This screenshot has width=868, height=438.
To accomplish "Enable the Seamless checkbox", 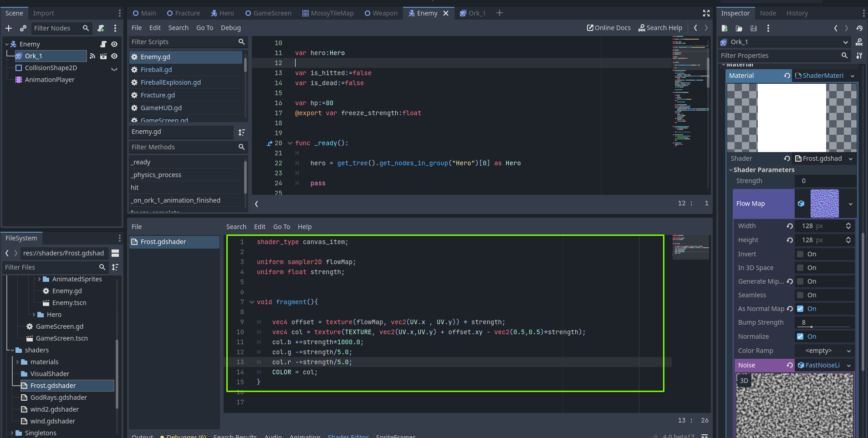I will pyautogui.click(x=800, y=295).
